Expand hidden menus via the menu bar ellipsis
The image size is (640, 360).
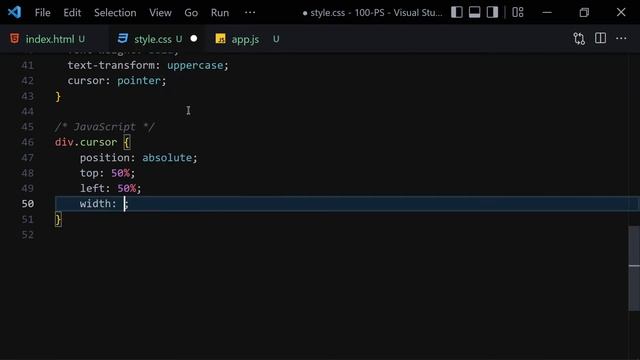tap(250, 12)
